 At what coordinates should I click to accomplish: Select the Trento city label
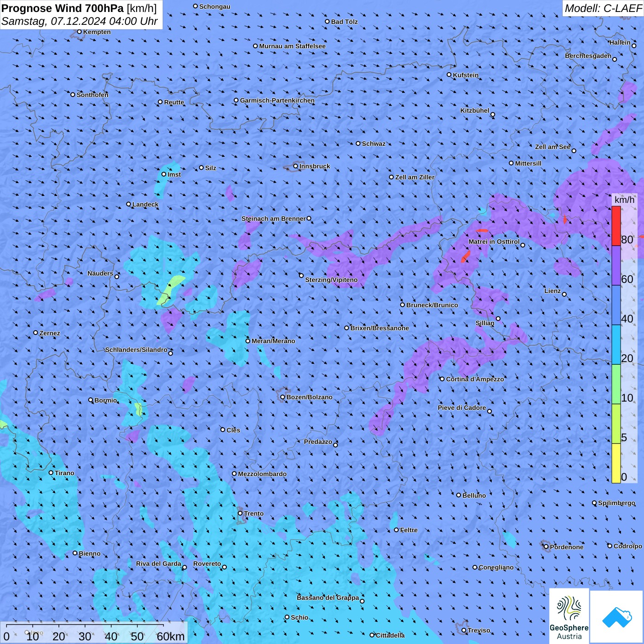(254, 513)
